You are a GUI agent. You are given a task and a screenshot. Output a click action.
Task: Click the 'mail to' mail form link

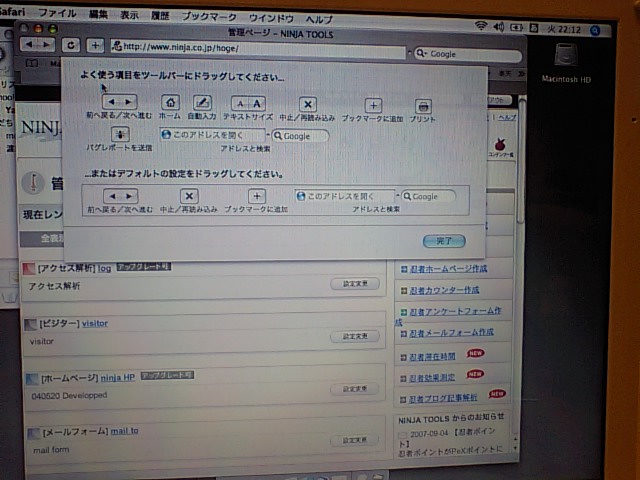(124, 431)
